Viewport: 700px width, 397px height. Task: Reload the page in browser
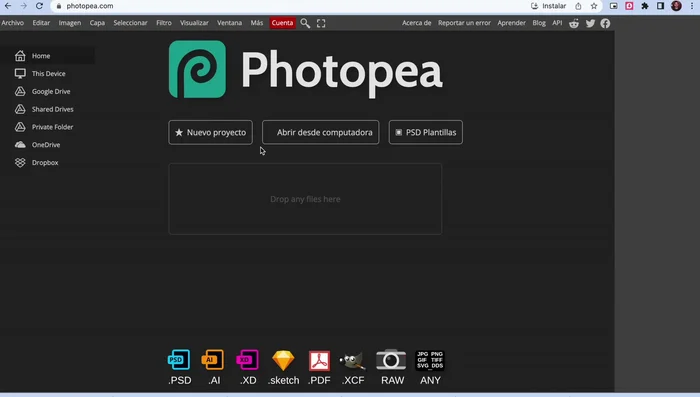pyautogui.click(x=39, y=6)
